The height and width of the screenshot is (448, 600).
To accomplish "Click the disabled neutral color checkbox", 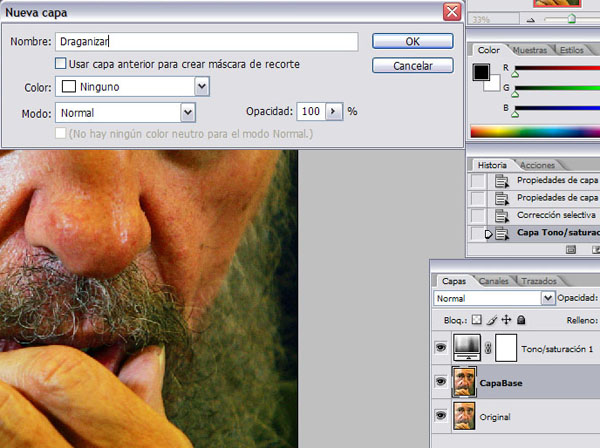I will (x=60, y=133).
